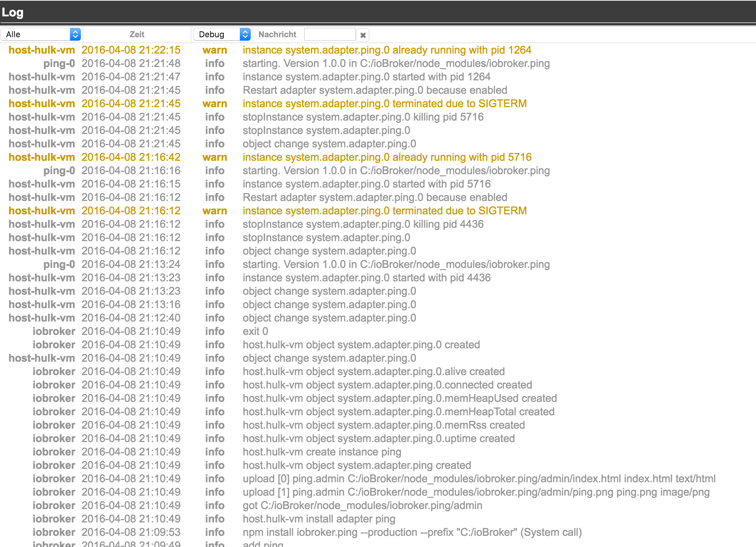Select the 'exit 0' message
The height and width of the screenshot is (547, 756).
click(255, 331)
